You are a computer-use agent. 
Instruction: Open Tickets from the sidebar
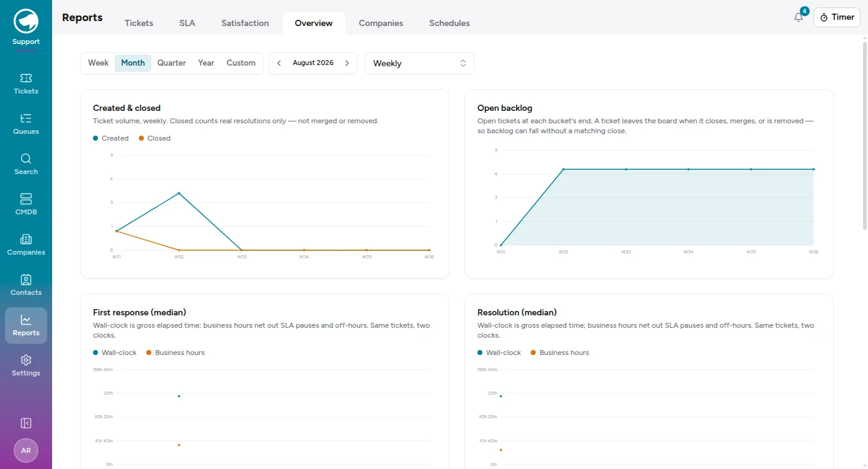point(26,84)
